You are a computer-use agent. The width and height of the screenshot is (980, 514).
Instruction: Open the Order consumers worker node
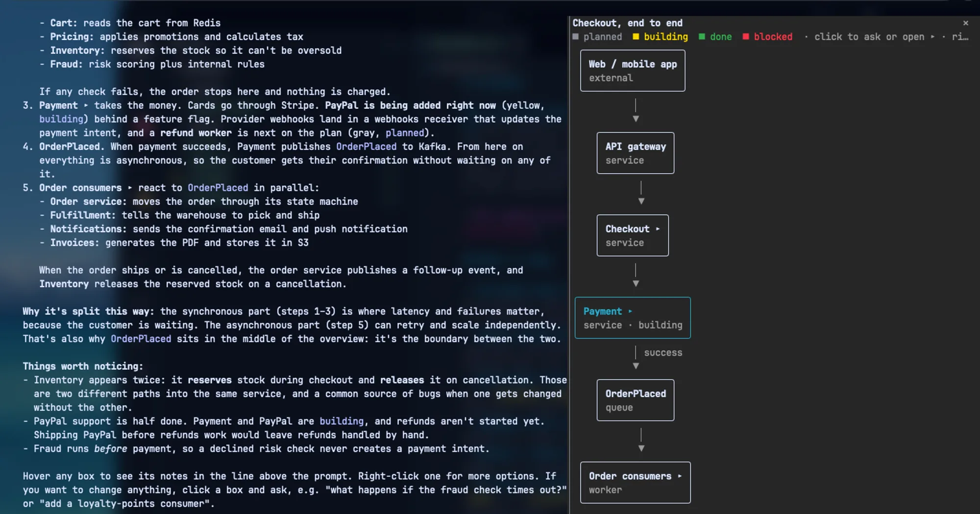pos(636,482)
